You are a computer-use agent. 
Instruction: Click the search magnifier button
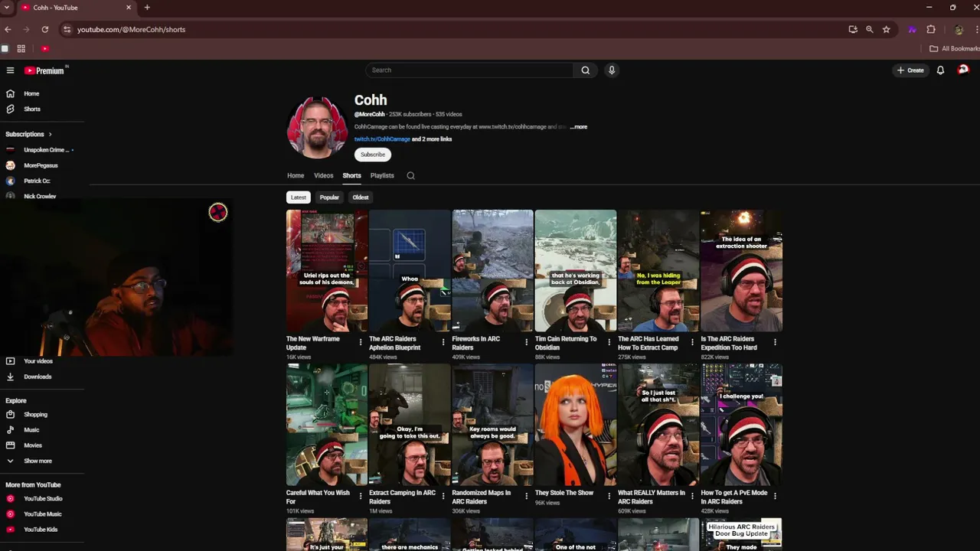585,70
